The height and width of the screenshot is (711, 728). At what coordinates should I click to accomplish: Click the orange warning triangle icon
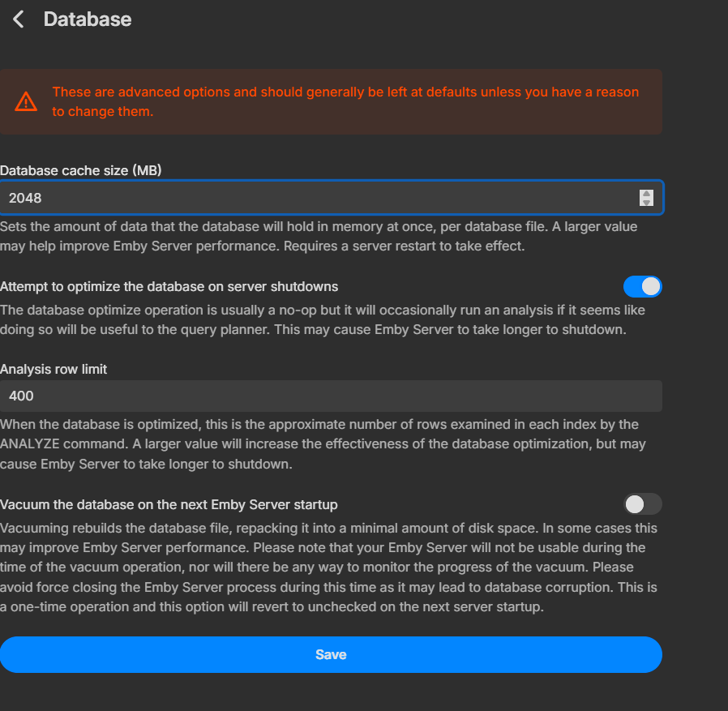click(x=25, y=101)
